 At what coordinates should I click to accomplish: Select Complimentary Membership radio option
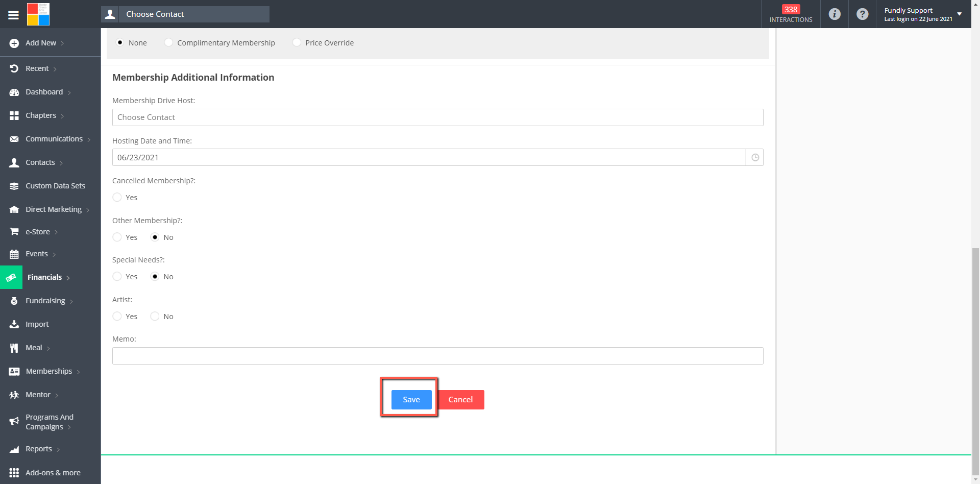coord(168,42)
